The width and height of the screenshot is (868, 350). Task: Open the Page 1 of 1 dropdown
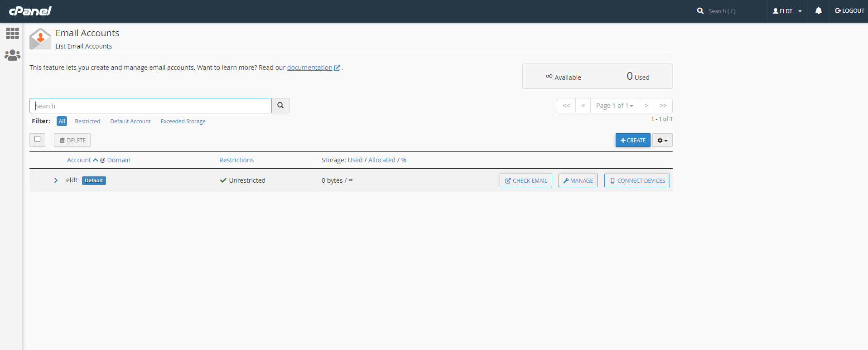(614, 106)
